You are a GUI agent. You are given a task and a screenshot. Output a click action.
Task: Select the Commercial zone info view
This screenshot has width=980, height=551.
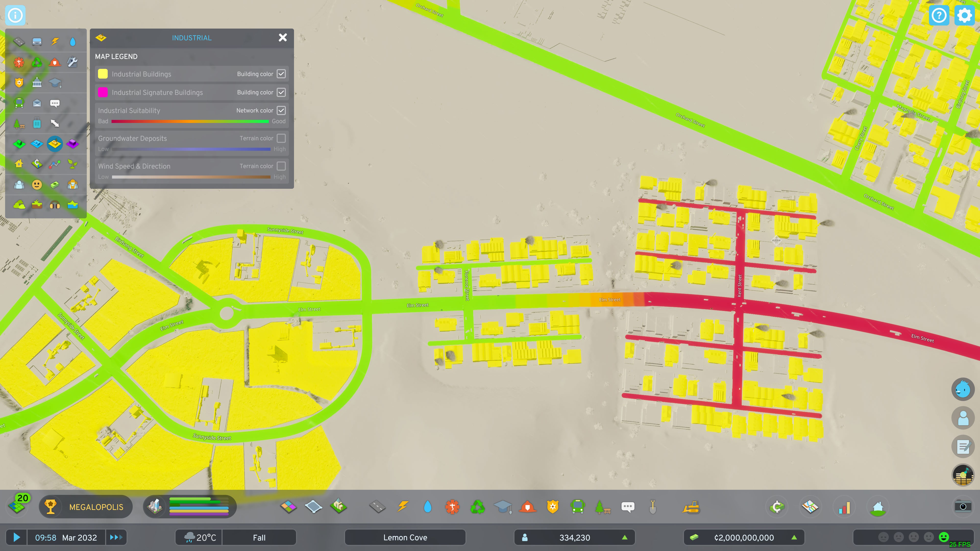37,144
